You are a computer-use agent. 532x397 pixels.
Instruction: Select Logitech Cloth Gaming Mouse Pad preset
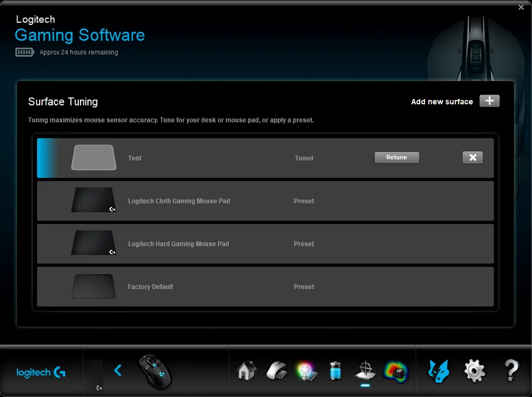(227, 201)
